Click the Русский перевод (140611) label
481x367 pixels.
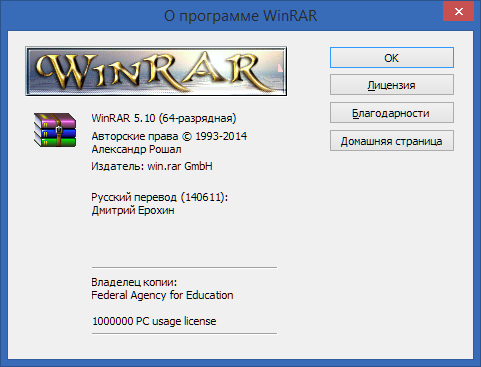159,197
